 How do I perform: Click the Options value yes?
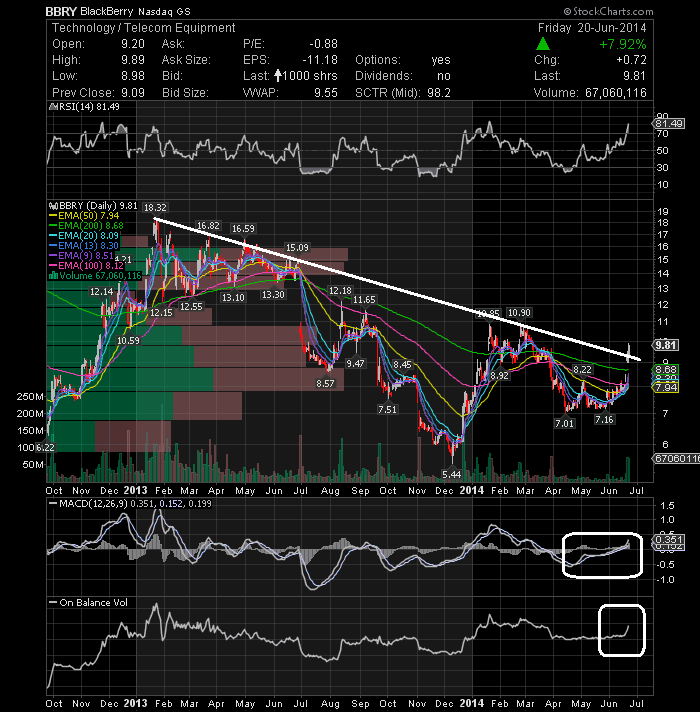coord(441,60)
